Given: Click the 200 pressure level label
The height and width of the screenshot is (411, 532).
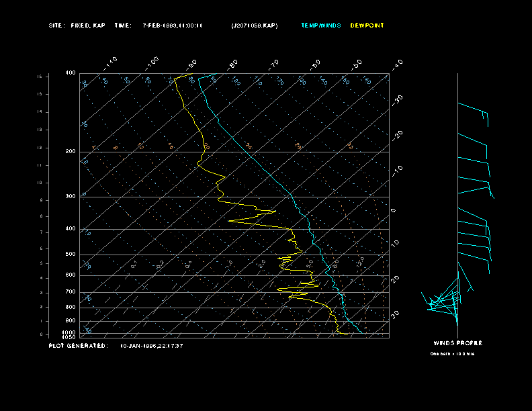Looking at the screenshot, I should [71, 152].
